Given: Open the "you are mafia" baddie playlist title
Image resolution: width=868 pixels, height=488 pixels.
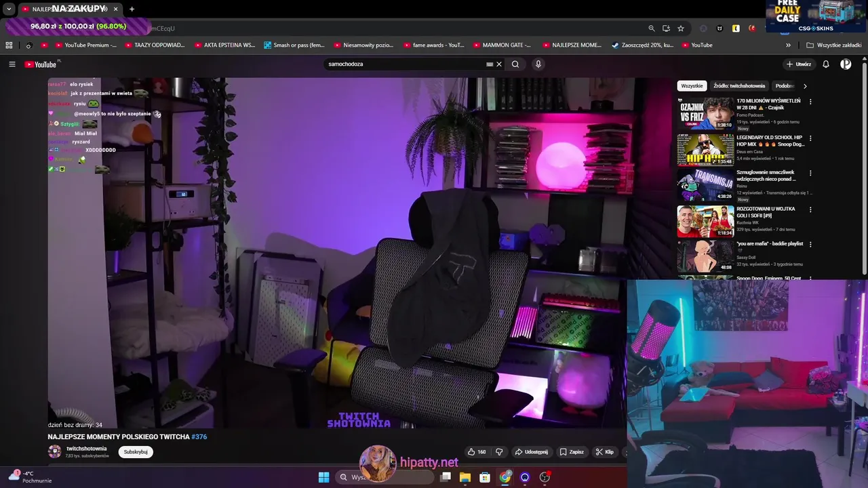Looking at the screenshot, I should (x=770, y=244).
